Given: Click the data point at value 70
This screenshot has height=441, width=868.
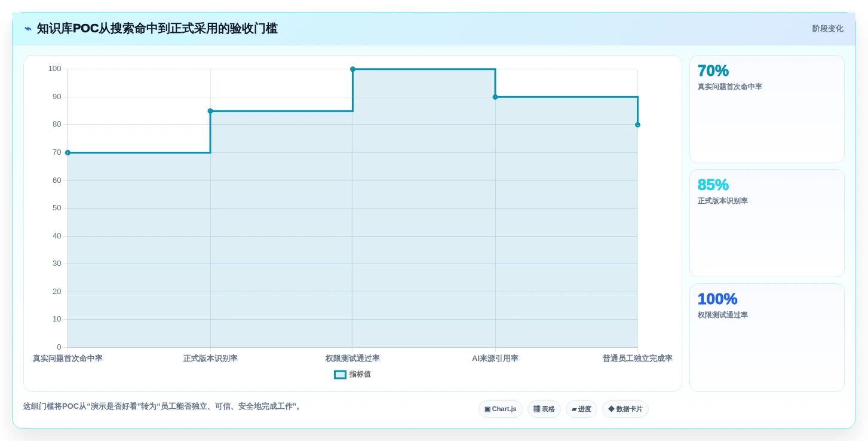Looking at the screenshot, I should (68, 152).
